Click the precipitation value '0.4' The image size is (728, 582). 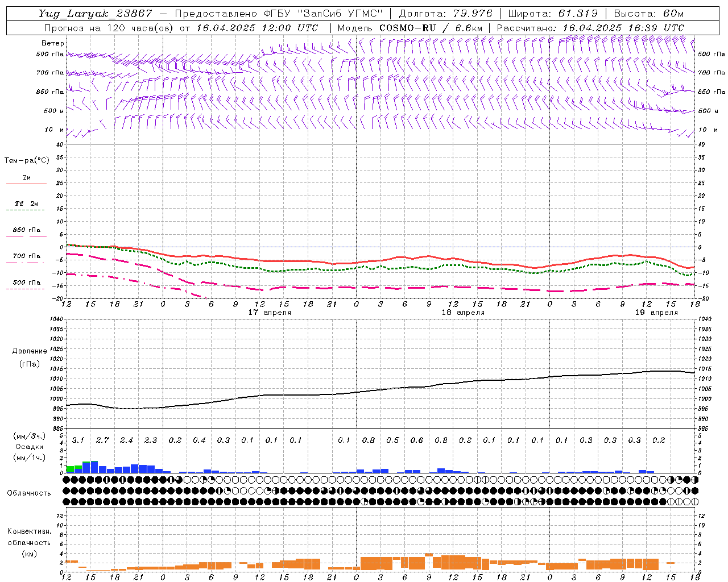tap(199, 440)
